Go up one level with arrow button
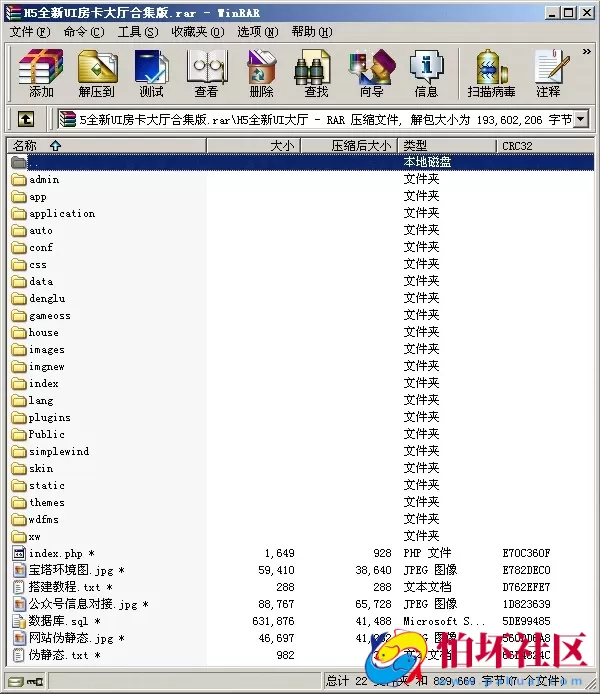 pos(26,119)
